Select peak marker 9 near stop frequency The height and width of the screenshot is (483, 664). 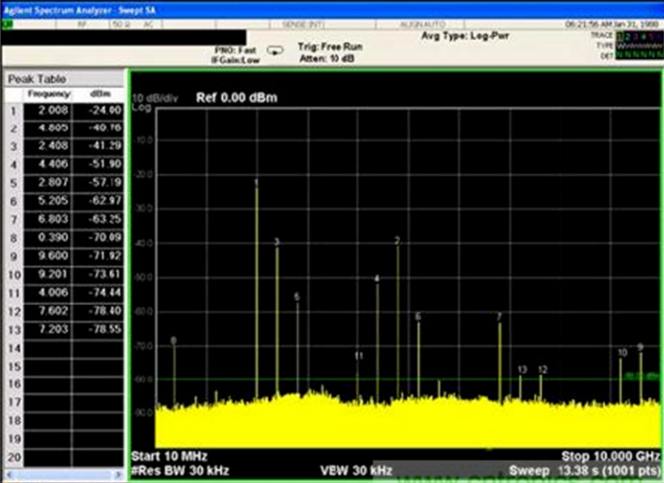tap(640, 347)
